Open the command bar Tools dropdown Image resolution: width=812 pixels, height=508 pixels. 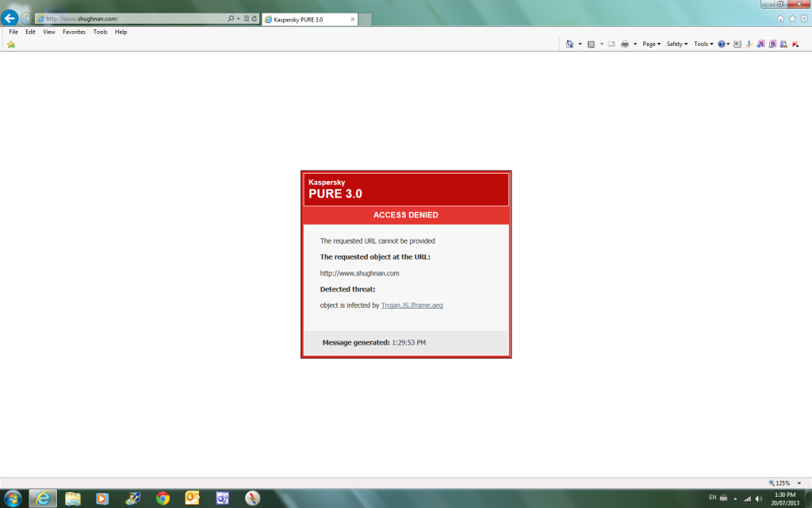pyautogui.click(x=703, y=44)
